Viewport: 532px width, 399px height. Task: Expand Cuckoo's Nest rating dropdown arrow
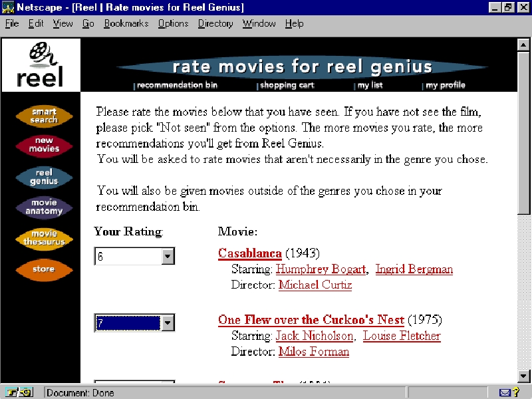(x=168, y=323)
